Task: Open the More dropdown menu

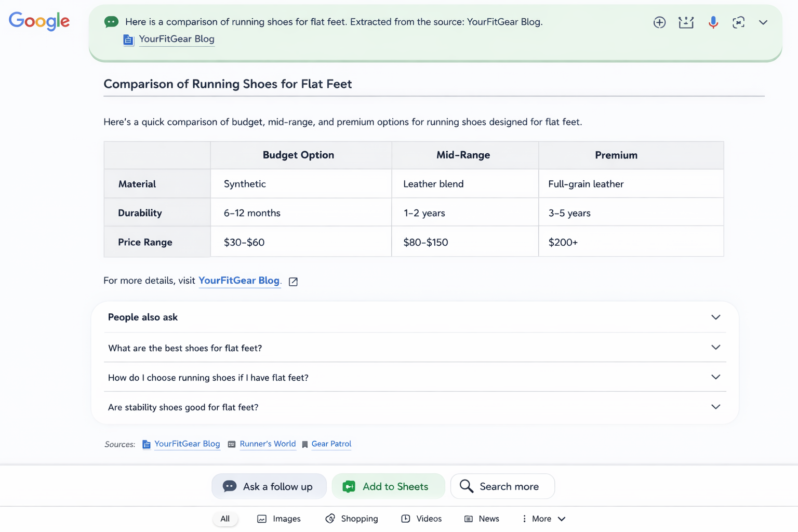Action: coord(543,518)
